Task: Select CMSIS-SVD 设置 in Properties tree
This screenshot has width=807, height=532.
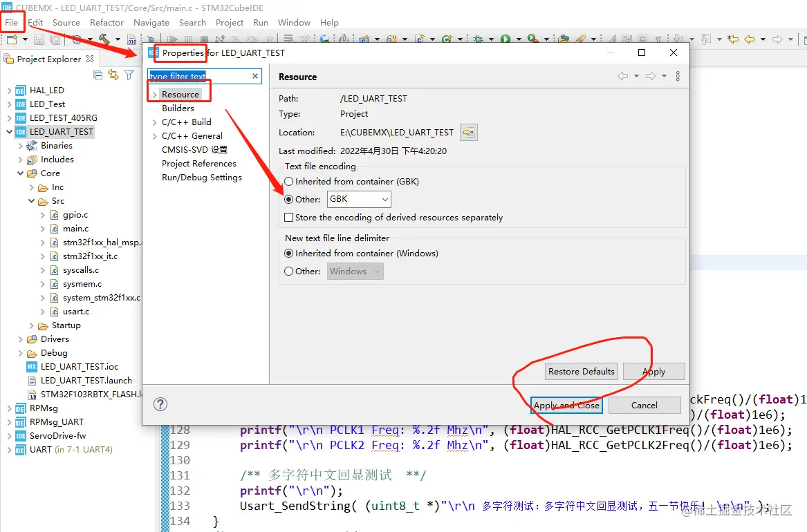Action: [x=194, y=149]
